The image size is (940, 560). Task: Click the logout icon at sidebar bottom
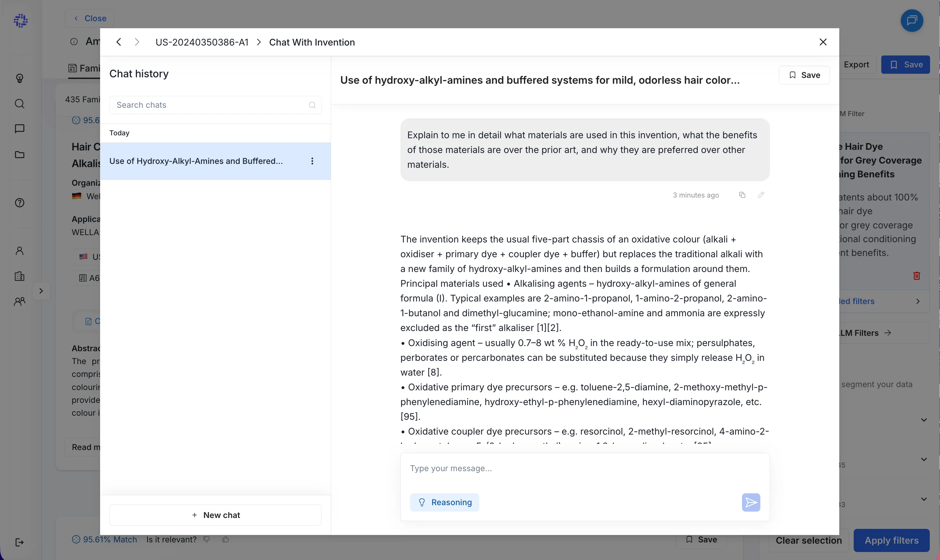[20, 542]
